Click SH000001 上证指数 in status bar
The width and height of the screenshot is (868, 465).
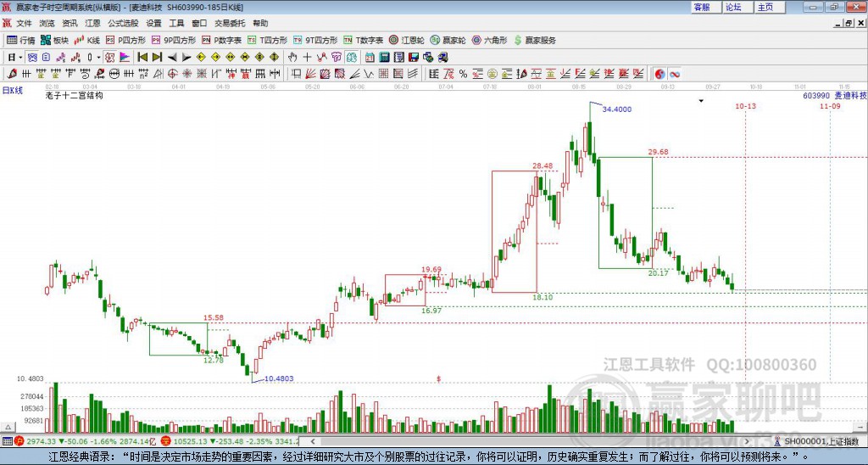point(821,441)
